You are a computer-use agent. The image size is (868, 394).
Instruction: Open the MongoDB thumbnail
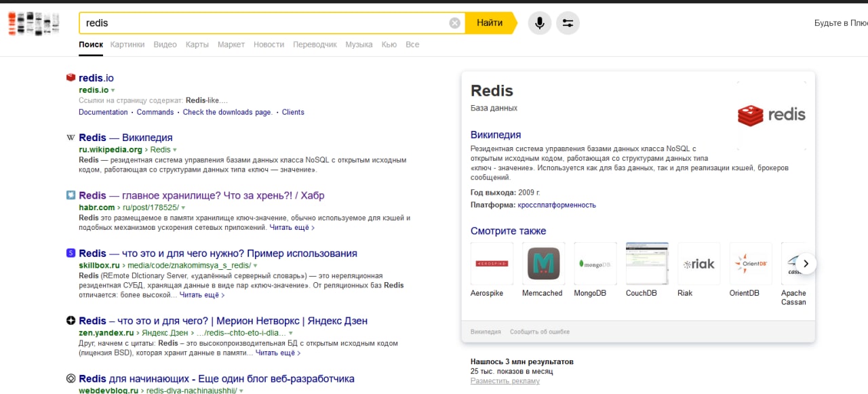coord(595,263)
